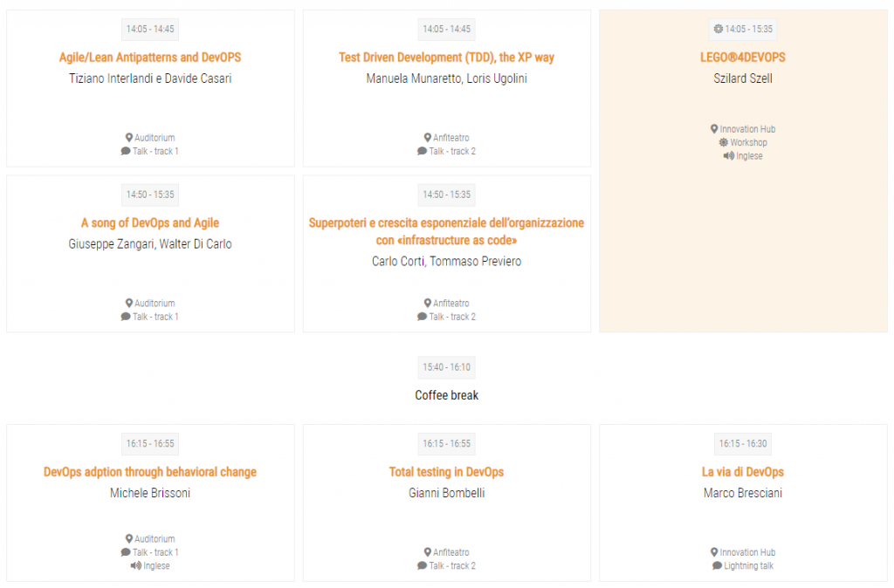Click the speech bubble icon in Agile/Lean Antipatterns card
Screen dimensions: 894x588
pyautogui.click(x=126, y=151)
